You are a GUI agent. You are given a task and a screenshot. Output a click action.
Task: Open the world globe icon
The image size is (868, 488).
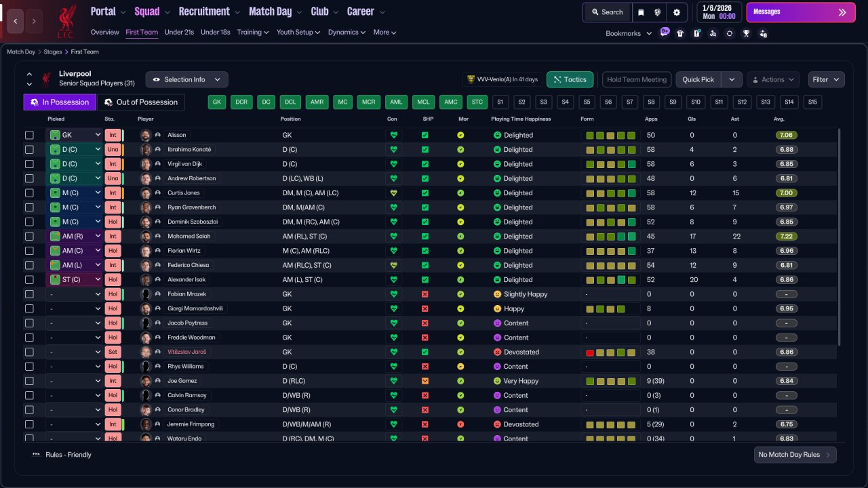pos(658,12)
